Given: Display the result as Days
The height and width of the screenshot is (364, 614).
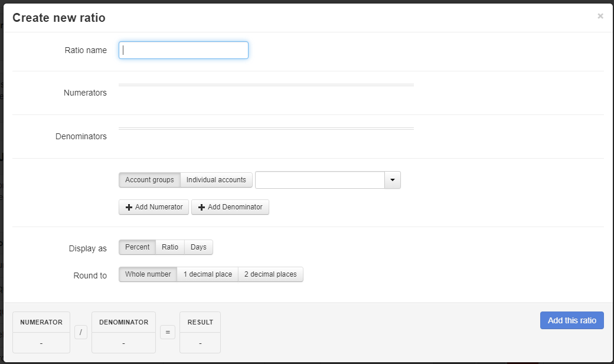Looking at the screenshot, I should [198, 247].
